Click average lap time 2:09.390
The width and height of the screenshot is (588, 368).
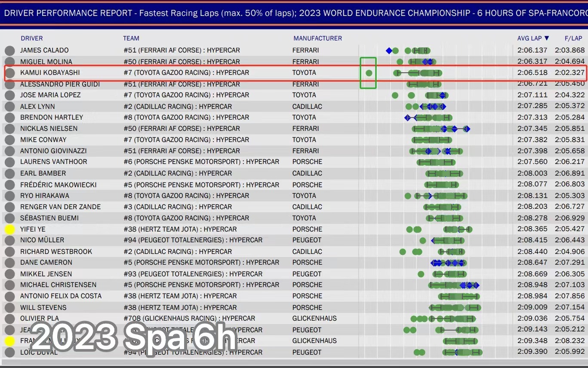coord(533,352)
